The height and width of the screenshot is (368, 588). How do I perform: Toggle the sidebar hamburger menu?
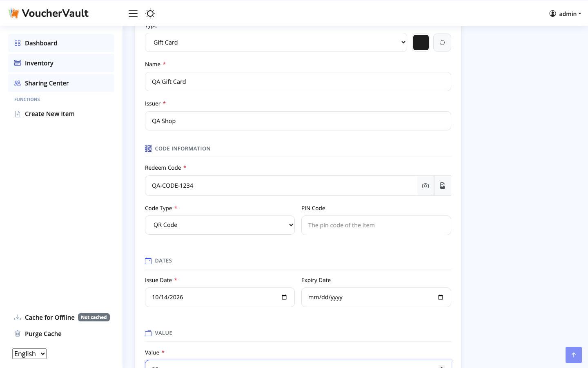pos(133,13)
